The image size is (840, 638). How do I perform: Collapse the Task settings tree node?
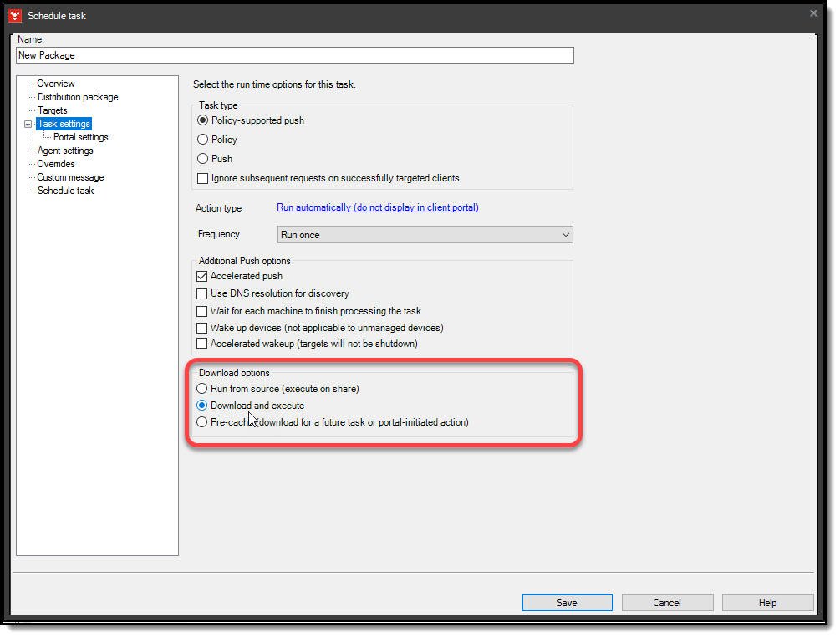(28, 123)
